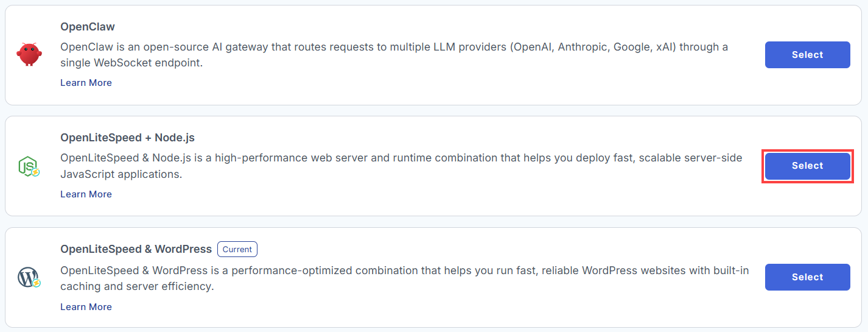Click the OpenClaw title text
This screenshot has height=332, width=868.
pos(88,27)
